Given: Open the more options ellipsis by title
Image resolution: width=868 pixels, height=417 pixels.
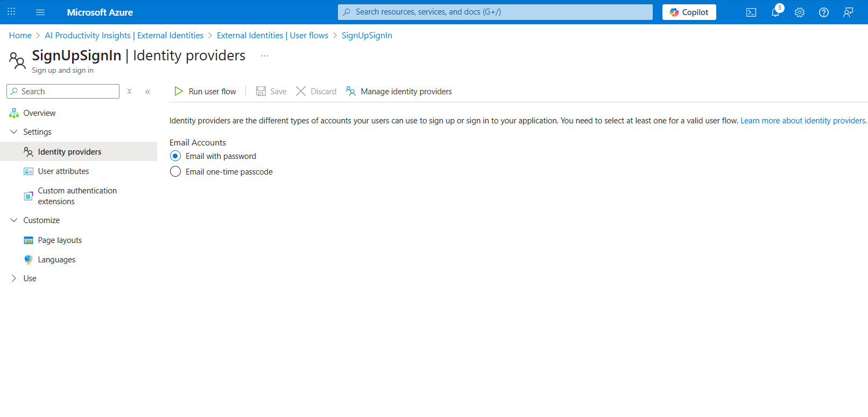Looking at the screenshot, I should 265,56.
